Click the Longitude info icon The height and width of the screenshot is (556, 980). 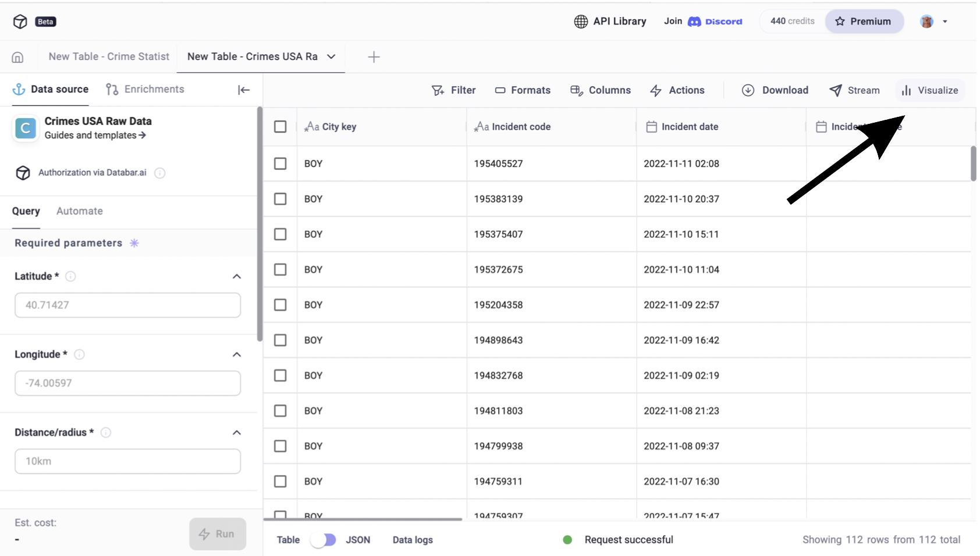(x=80, y=354)
